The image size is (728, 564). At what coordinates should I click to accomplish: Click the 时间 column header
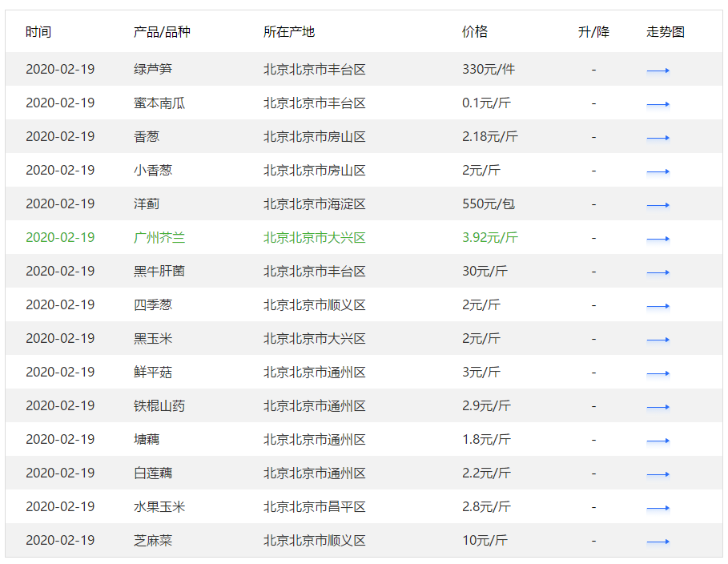tap(38, 31)
